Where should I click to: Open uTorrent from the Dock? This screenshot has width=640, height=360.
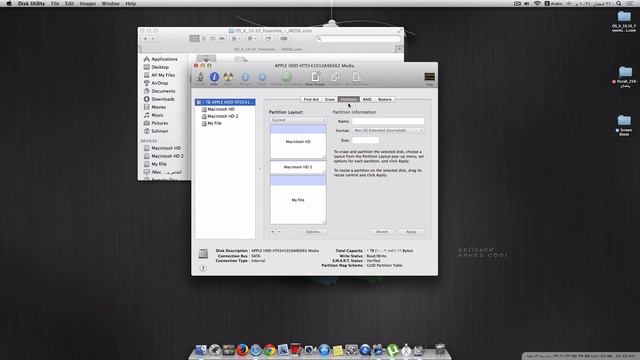point(392,350)
